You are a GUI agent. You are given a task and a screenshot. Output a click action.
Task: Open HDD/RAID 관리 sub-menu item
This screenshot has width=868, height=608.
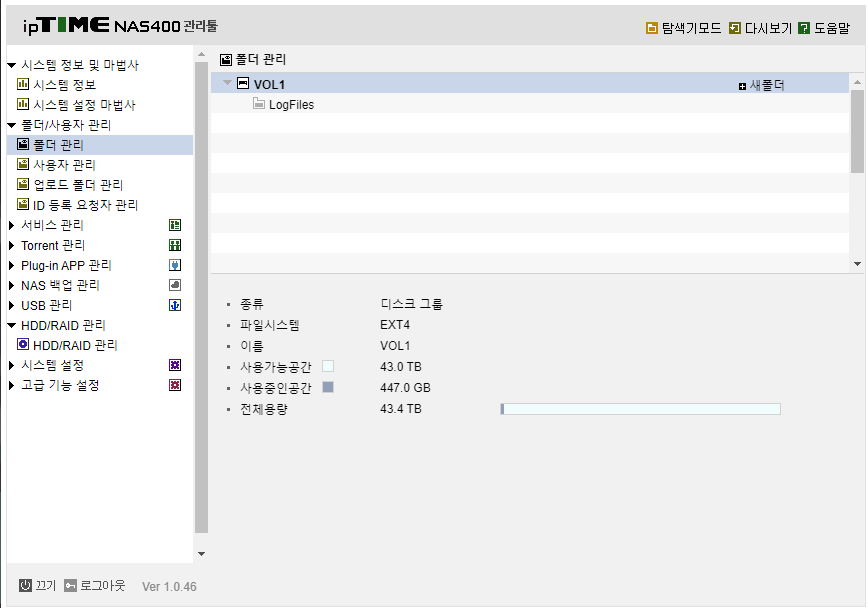[x=75, y=345]
